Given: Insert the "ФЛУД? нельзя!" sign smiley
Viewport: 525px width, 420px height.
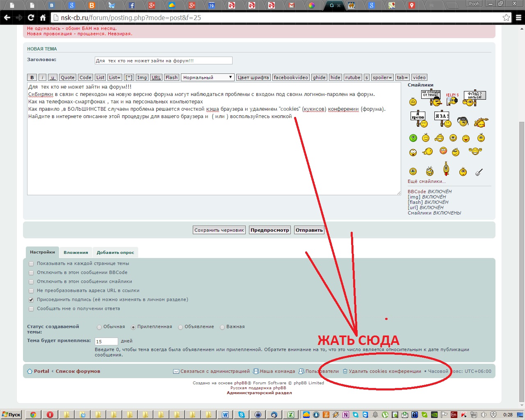Looking at the screenshot, I should (x=474, y=98).
